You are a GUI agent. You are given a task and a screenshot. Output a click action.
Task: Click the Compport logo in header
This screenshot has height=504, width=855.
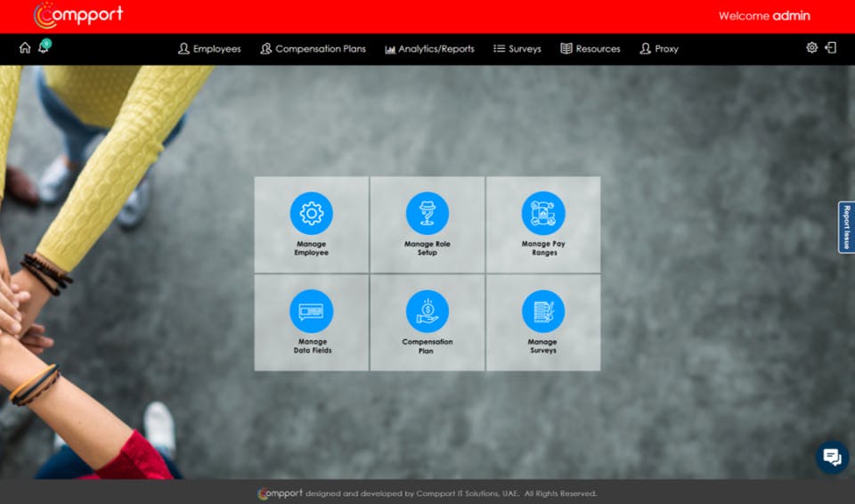click(x=78, y=15)
